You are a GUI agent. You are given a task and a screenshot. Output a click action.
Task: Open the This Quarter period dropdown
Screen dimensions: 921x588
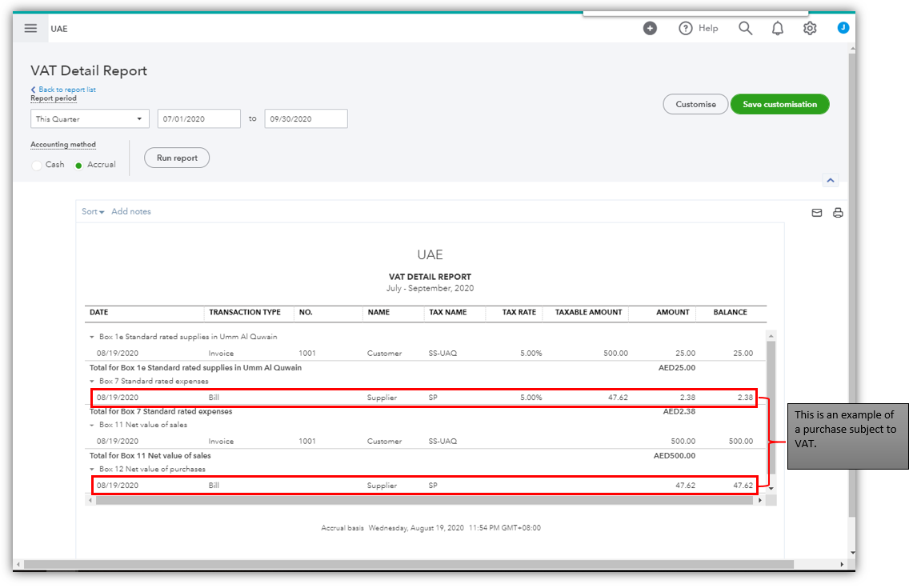90,119
